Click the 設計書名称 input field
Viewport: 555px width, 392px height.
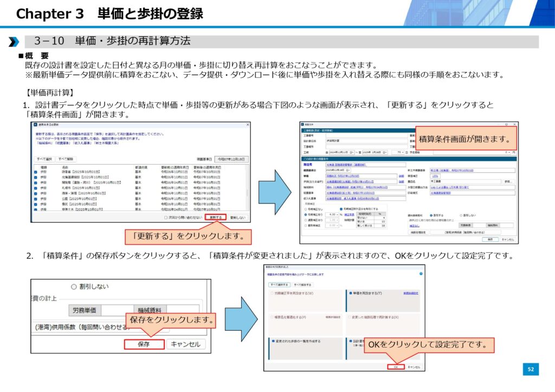coord(365,141)
